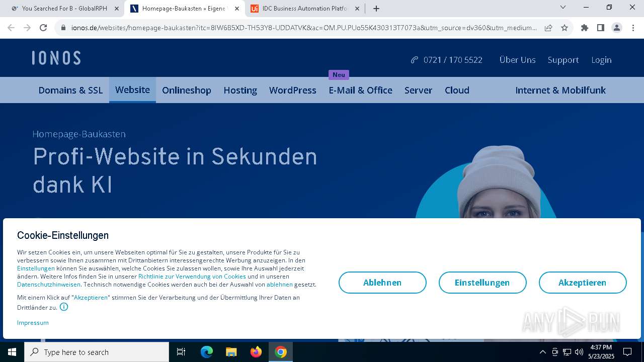Open Task View on the taskbar
This screenshot has width=644, height=362.
[x=181, y=352]
